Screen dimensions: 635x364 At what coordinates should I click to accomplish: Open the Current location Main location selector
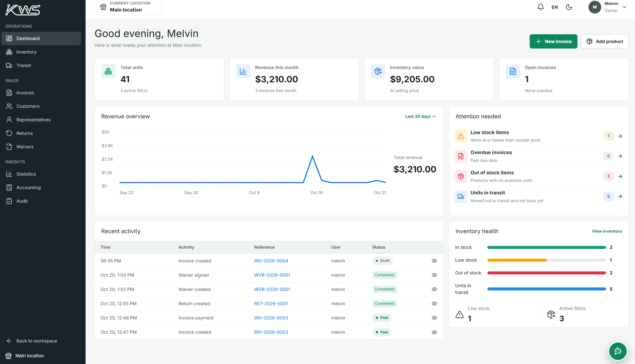(129, 7)
